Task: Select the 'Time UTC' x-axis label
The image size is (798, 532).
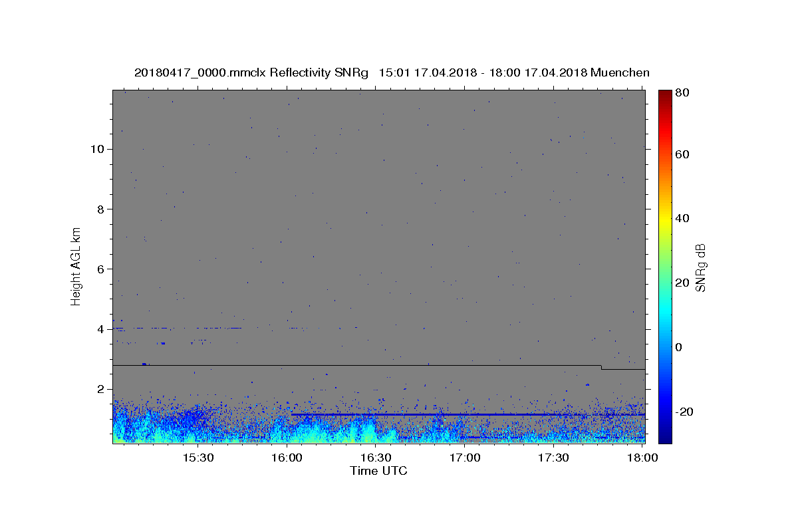Action: pos(378,471)
